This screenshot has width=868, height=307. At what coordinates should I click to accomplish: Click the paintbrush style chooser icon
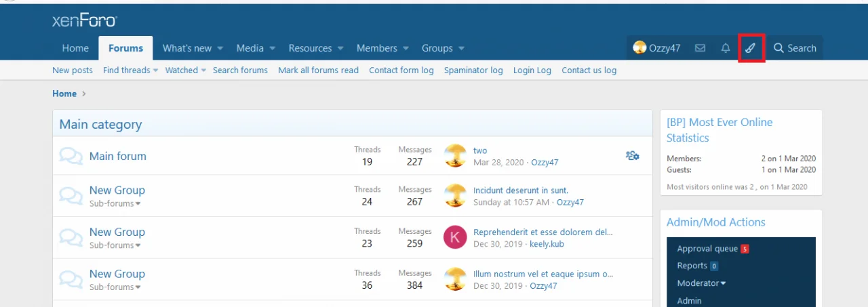click(x=751, y=48)
